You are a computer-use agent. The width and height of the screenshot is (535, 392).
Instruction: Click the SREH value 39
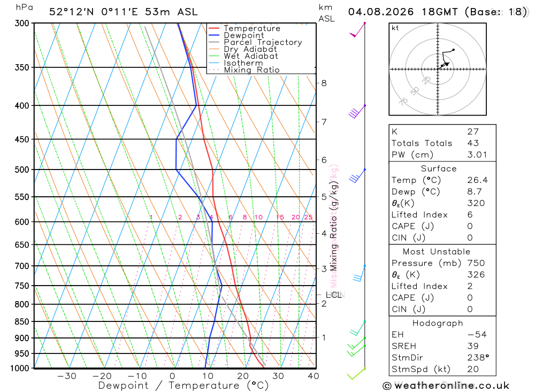click(x=473, y=347)
